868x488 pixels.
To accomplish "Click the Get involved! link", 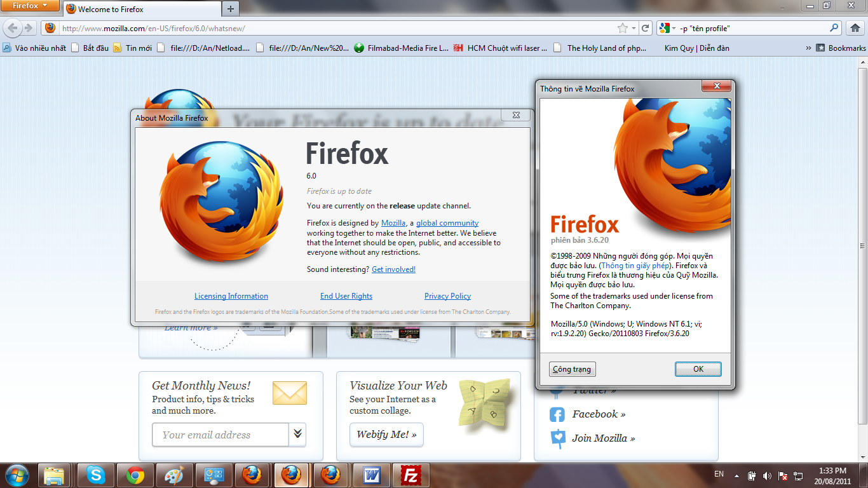I will click(x=393, y=269).
